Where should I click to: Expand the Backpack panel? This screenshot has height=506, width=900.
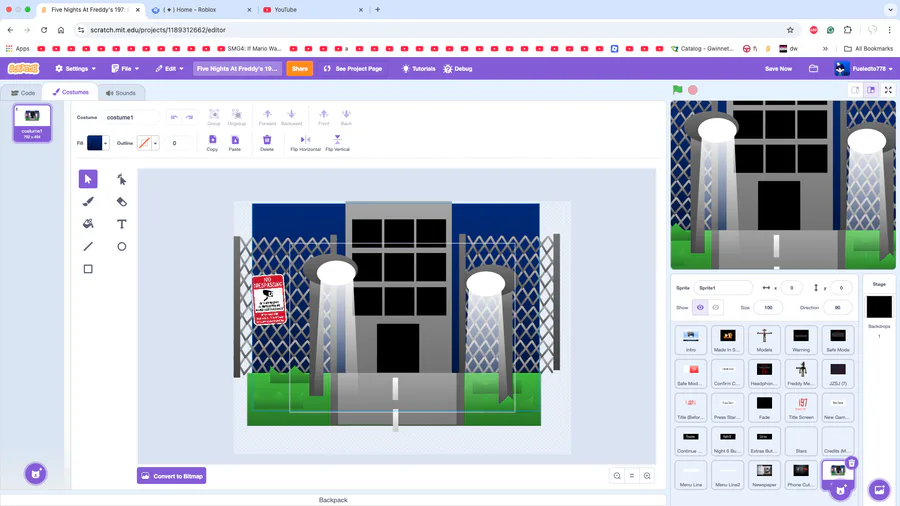(333, 500)
